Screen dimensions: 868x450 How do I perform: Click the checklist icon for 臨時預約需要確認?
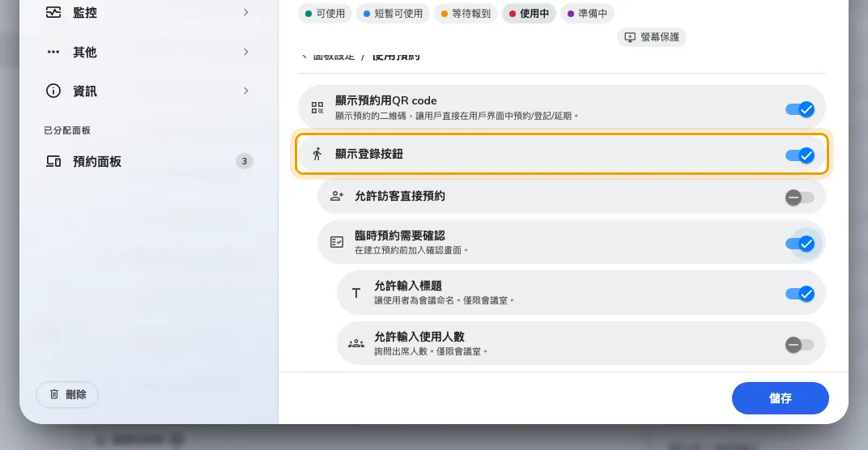pos(337,242)
